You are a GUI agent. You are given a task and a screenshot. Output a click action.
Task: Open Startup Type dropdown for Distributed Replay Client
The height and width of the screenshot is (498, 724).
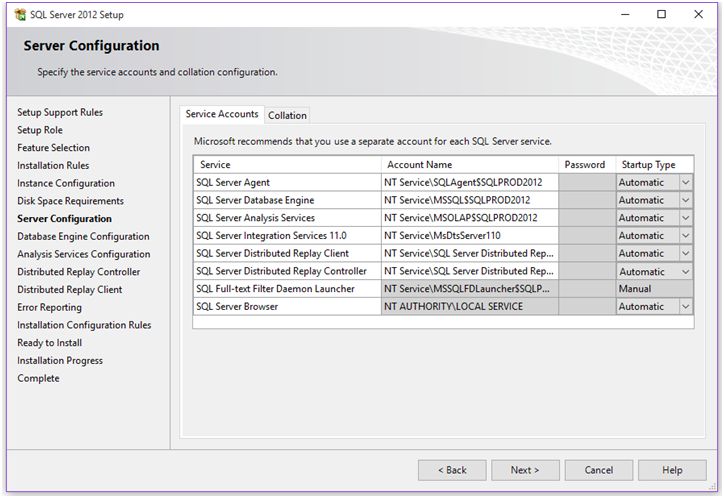[x=686, y=253]
